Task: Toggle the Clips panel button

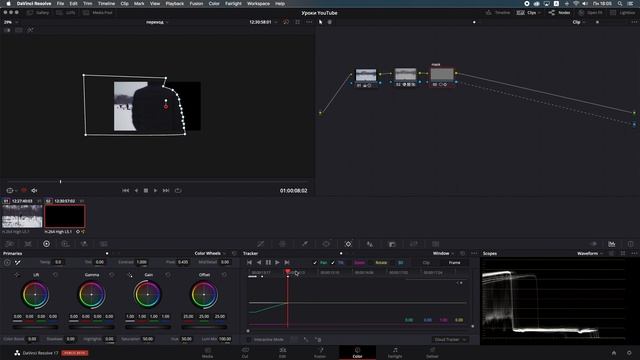Action: pos(528,13)
